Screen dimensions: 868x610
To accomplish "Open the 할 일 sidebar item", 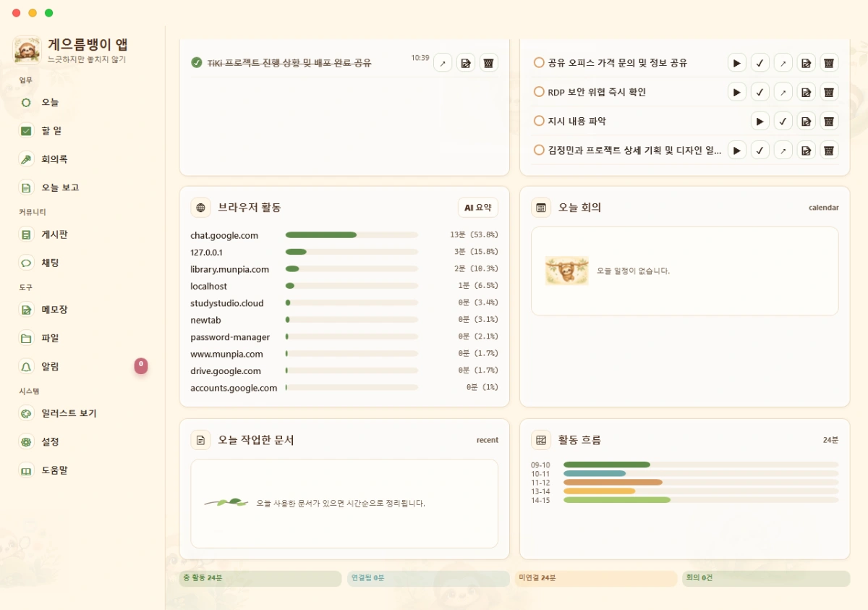I will click(x=83, y=131).
